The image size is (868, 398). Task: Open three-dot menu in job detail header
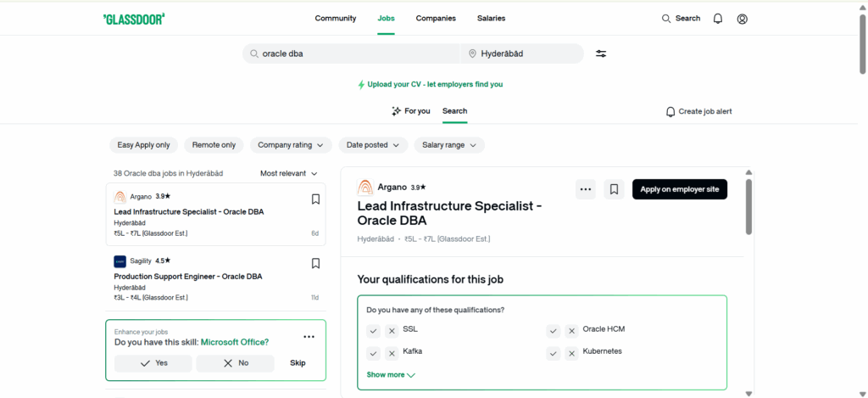click(x=586, y=189)
